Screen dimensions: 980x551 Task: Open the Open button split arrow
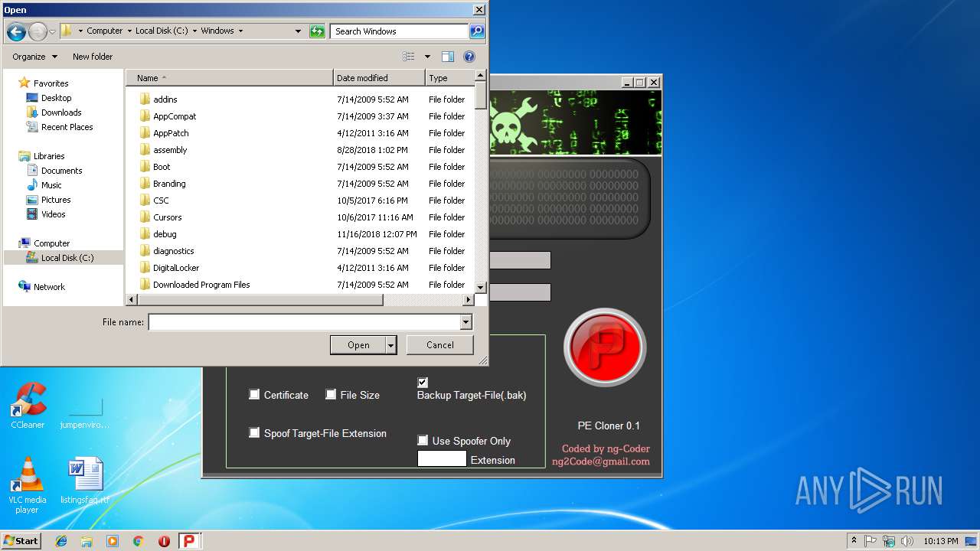[x=390, y=345]
